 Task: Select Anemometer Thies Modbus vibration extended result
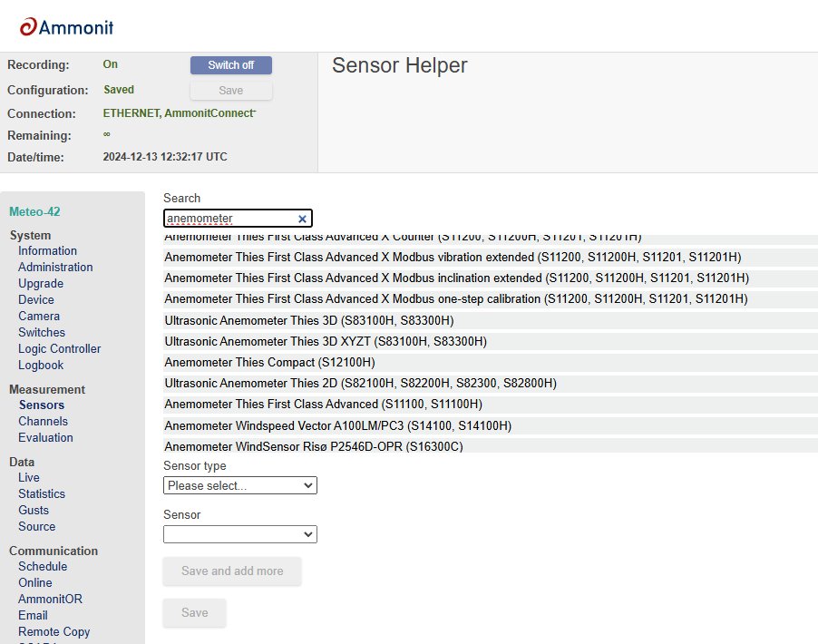click(x=491, y=258)
